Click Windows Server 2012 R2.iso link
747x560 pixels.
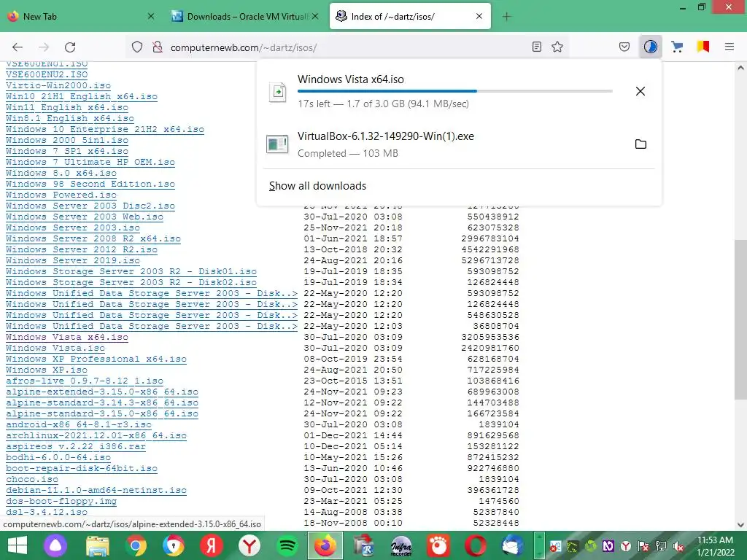[x=82, y=249]
